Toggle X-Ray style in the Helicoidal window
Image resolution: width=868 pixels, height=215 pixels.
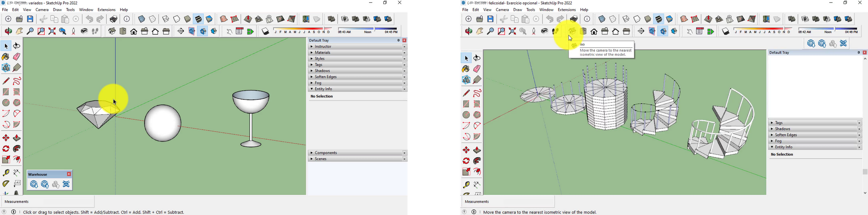(602, 19)
